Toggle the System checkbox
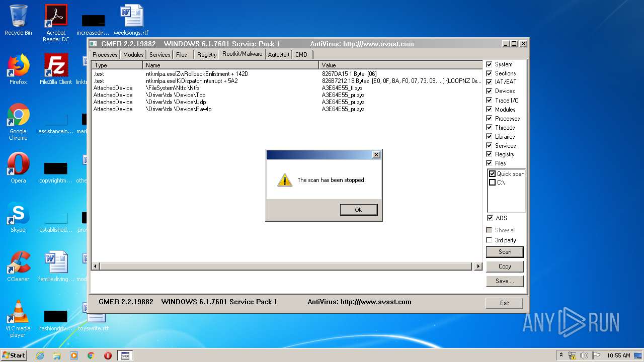The height and width of the screenshot is (362, 644). (x=489, y=64)
